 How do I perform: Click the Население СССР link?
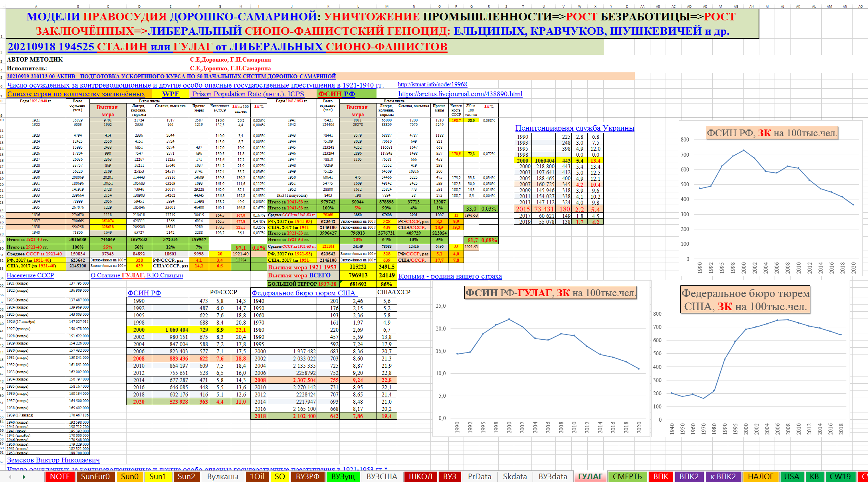[30, 275]
